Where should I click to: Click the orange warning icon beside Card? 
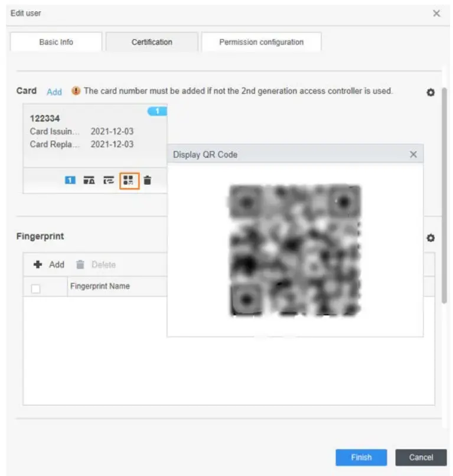(x=76, y=91)
